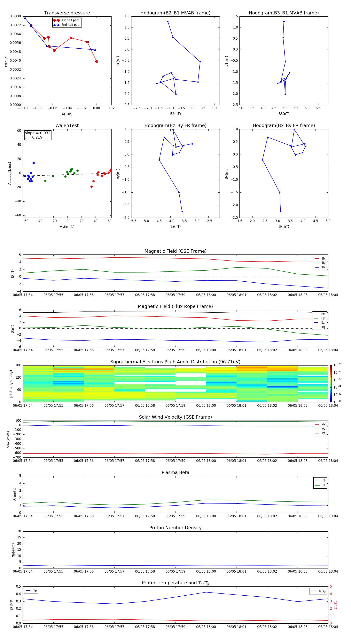Click the 'Plasma Beta' title
Viewport: 351px width, 644px height.
(175, 472)
